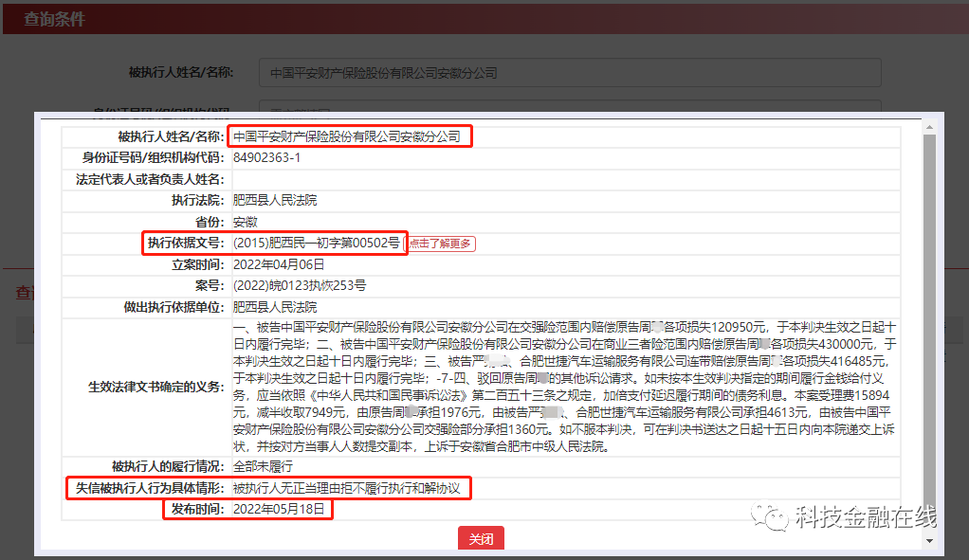The image size is (969, 560).
Task: Select filing date 2022年04月06日
Action: tap(279, 264)
